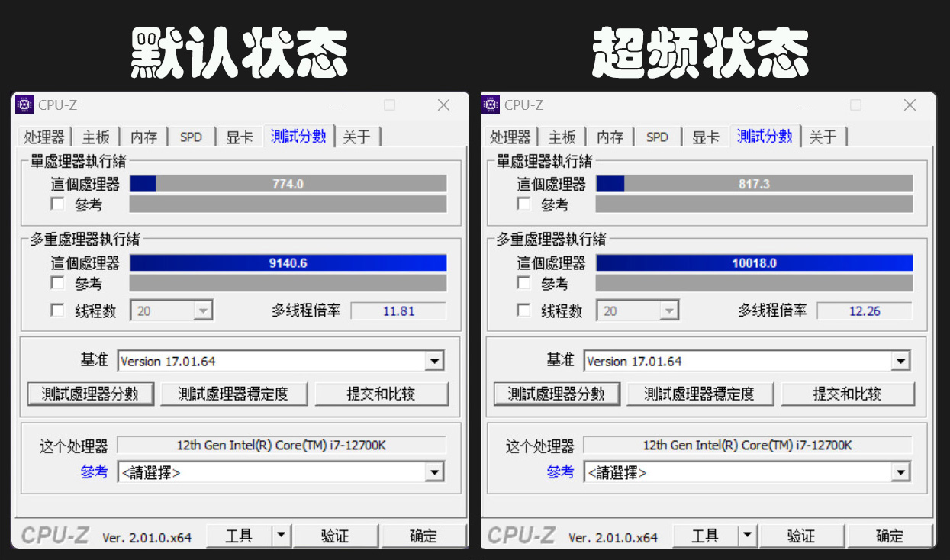Screen dimensions: 950x560
Task: Click the 工具 button in right window
Action: (x=706, y=536)
